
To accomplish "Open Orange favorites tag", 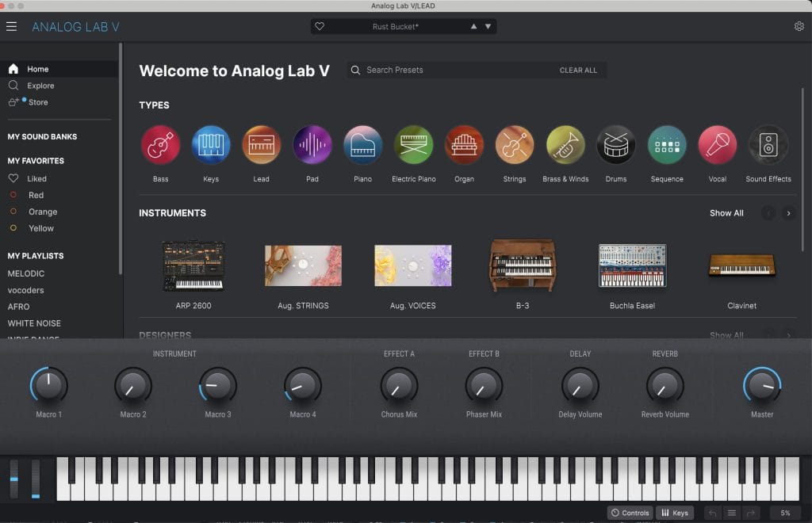I will coord(43,212).
